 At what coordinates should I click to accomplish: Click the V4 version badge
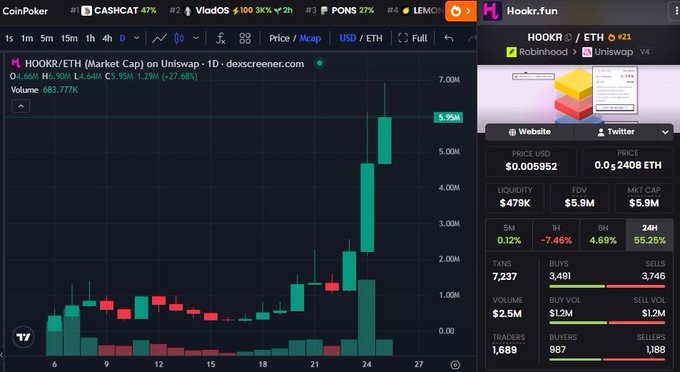645,52
